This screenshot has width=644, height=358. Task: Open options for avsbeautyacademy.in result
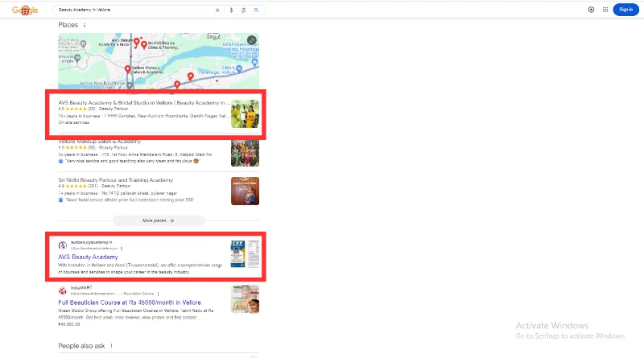pyautogui.click(x=122, y=249)
